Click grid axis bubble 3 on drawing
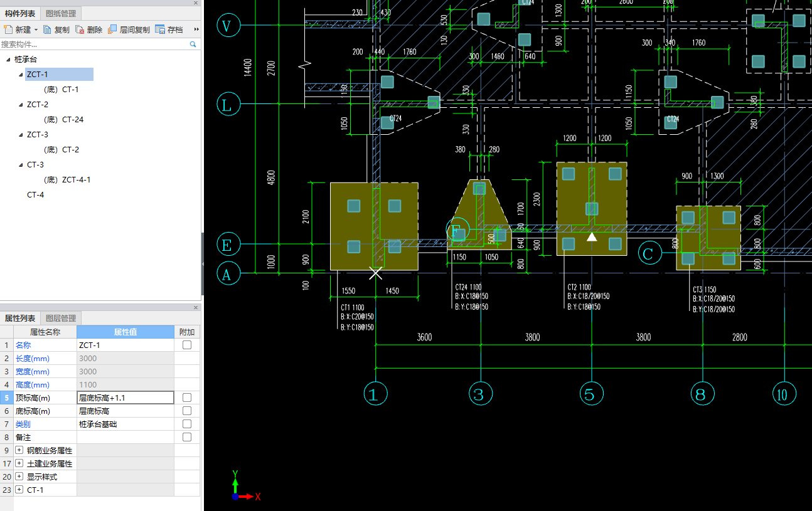This screenshot has height=511, width=812. coord(480,394)
